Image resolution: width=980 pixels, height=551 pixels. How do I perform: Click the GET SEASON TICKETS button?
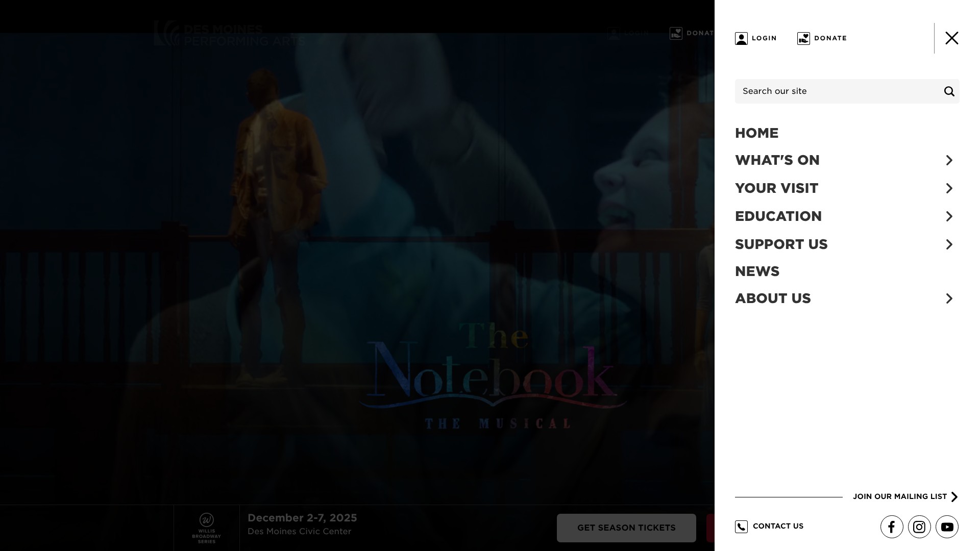(x=626, y=528)
